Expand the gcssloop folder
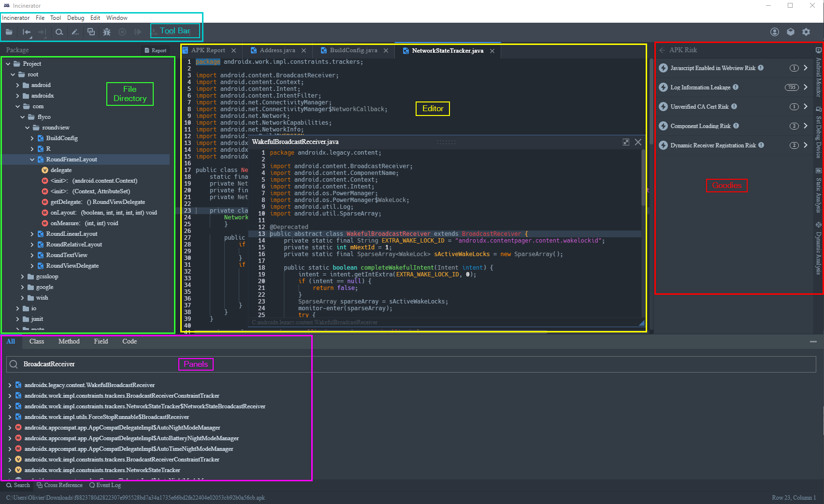Viewport: 824px width, 504px height. click(x=23, y=276)
